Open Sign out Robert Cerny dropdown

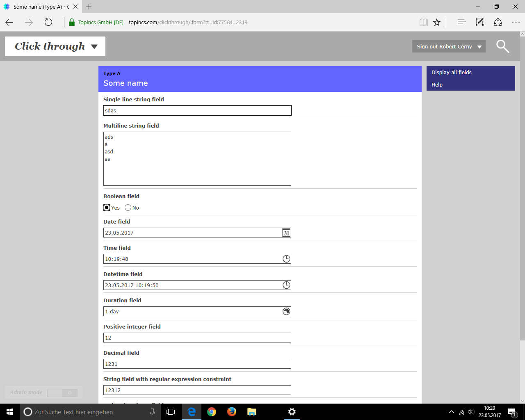coord(449,47)
